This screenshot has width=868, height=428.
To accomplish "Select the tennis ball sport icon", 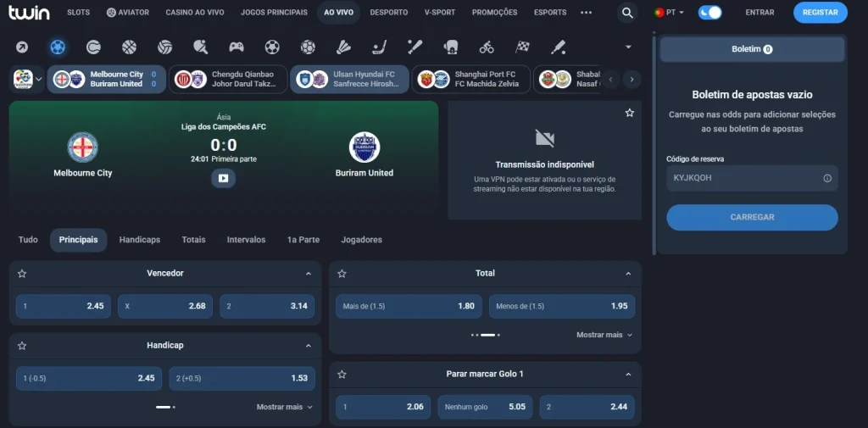I will (93, 47).
